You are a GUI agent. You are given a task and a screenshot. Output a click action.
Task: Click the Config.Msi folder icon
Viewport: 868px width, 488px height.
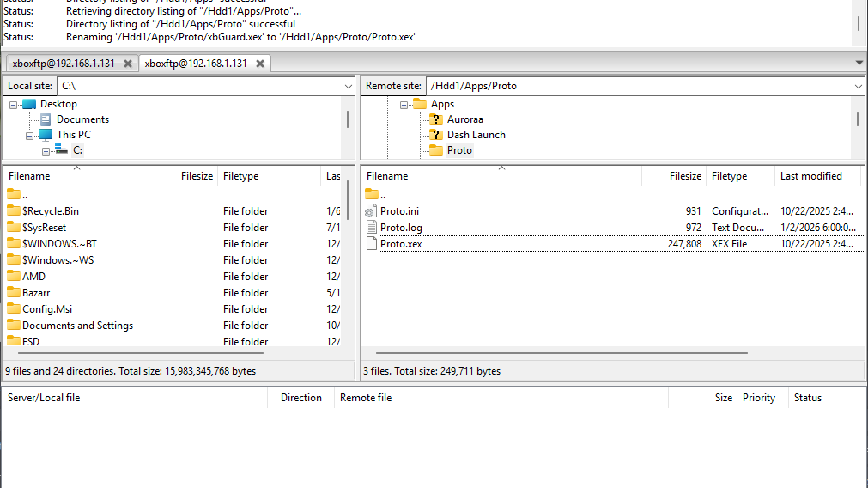point(14,309)
